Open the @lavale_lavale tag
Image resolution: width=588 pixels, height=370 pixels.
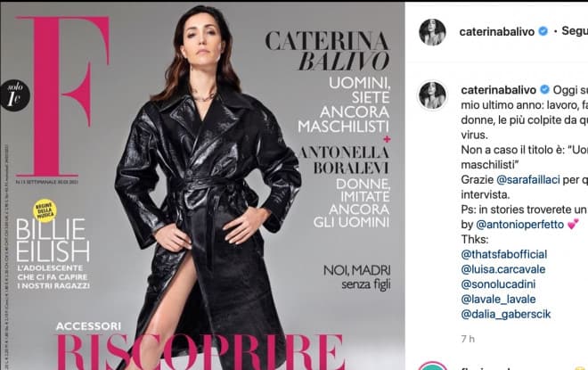tap(498, 300)
